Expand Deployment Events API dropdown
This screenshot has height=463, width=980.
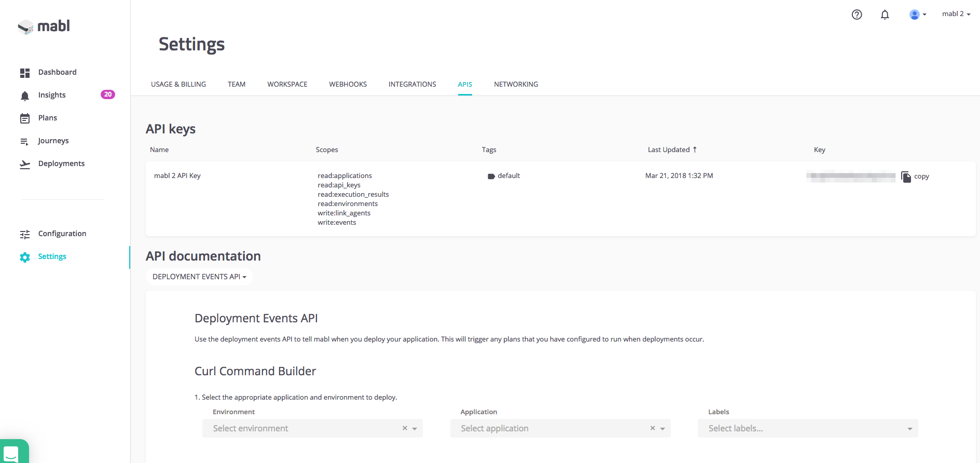click(x=199, y=277)
